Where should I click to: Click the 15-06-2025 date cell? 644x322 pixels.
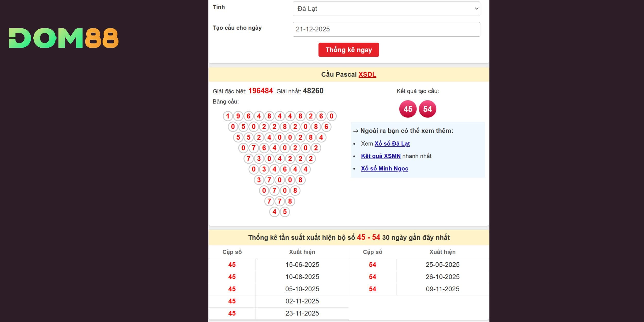point(302,265)
